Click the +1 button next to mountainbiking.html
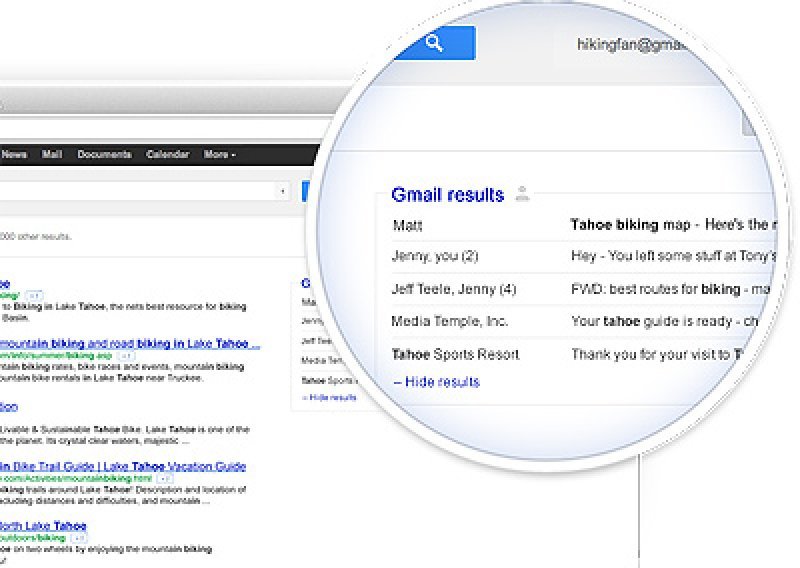800x568 pixels. pos(164,479)
